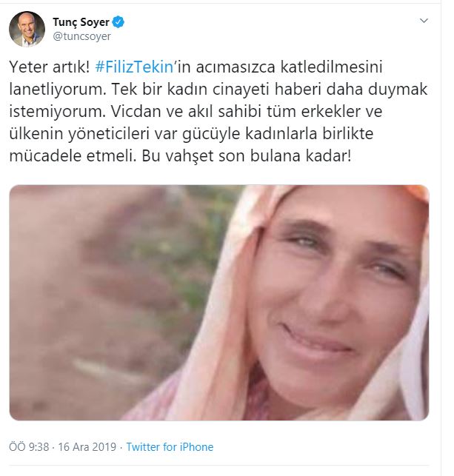Open the Twitter for iPhone source link
The width and height of the screenshot is (454, 476).
click(x=170, y=447)
